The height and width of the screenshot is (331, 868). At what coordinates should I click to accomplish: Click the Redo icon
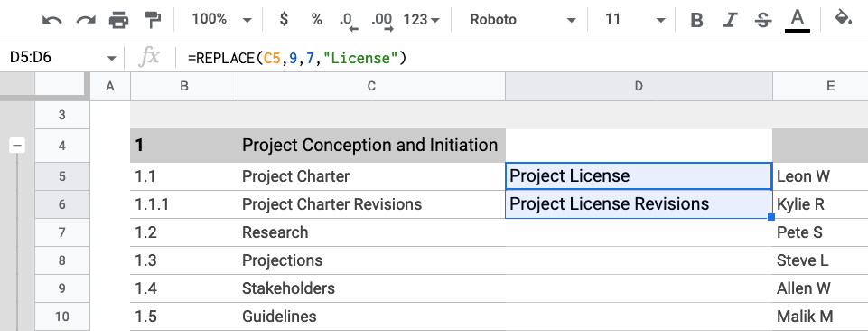tap(86, 20)
